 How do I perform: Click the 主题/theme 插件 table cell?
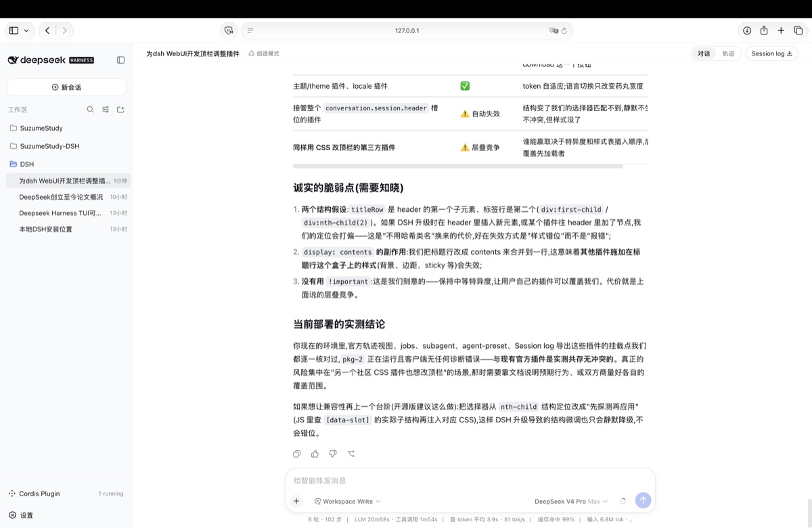tap(340, 86)
